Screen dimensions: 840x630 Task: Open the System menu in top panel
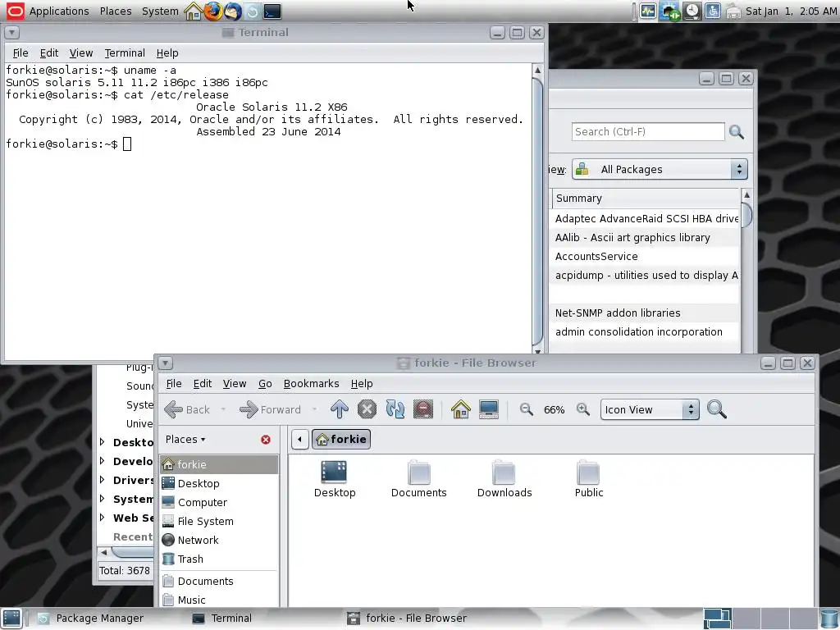(160, 11)
